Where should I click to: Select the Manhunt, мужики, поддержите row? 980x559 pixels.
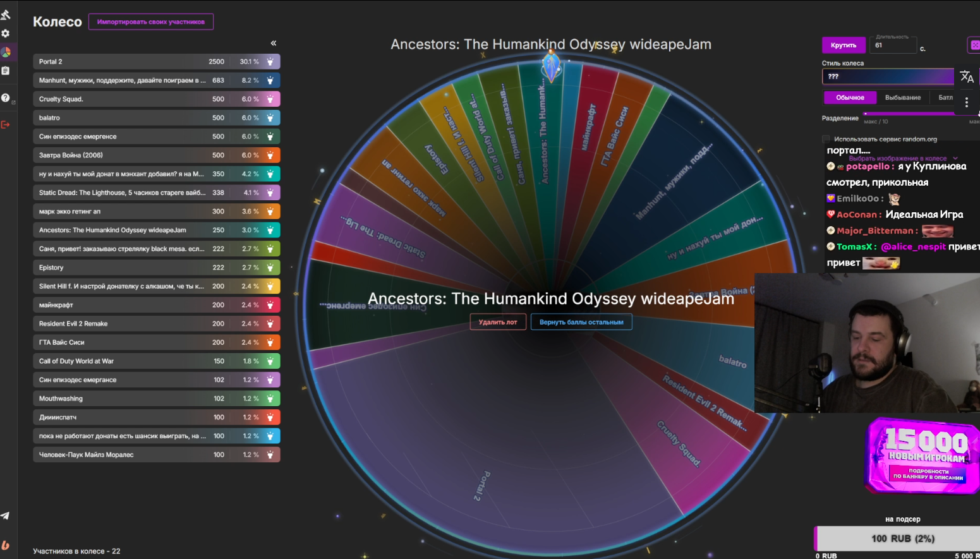click(157, 80)
